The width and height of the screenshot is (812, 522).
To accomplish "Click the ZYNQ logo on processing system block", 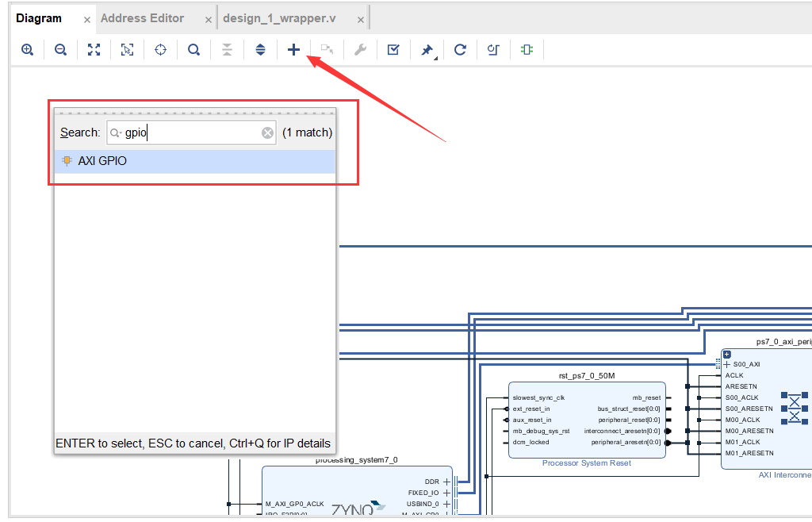I will [358, 509].
